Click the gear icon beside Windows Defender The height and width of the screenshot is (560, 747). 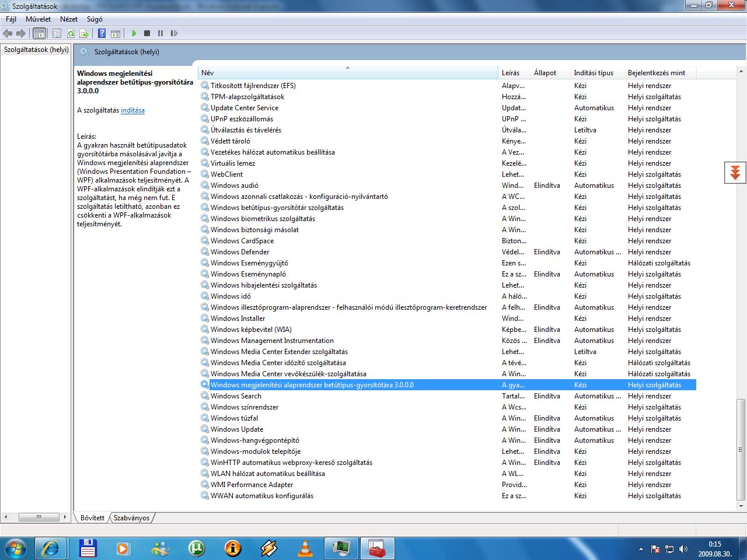point(205,252)
